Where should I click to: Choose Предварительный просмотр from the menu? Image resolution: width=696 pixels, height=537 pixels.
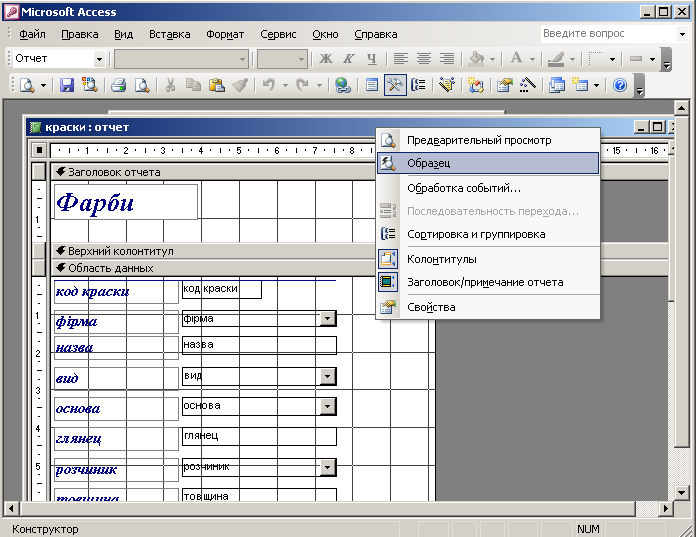coord(488,140)
